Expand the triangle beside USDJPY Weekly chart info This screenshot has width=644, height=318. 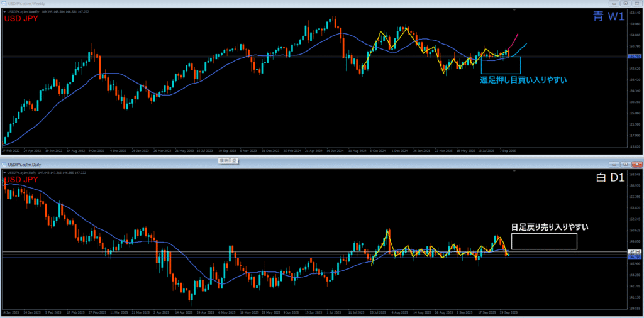coord(4,11)
